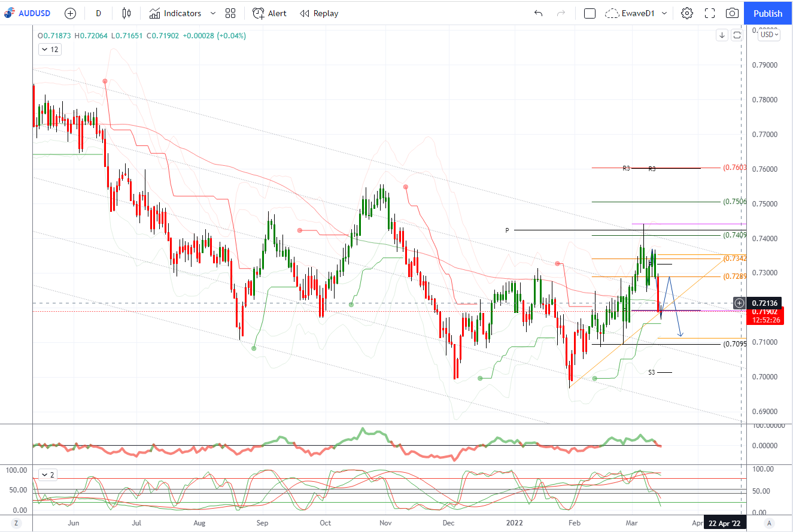This screenshot has width=793, height=532.
Task: Redo the chart action
Action: point(561,13)
